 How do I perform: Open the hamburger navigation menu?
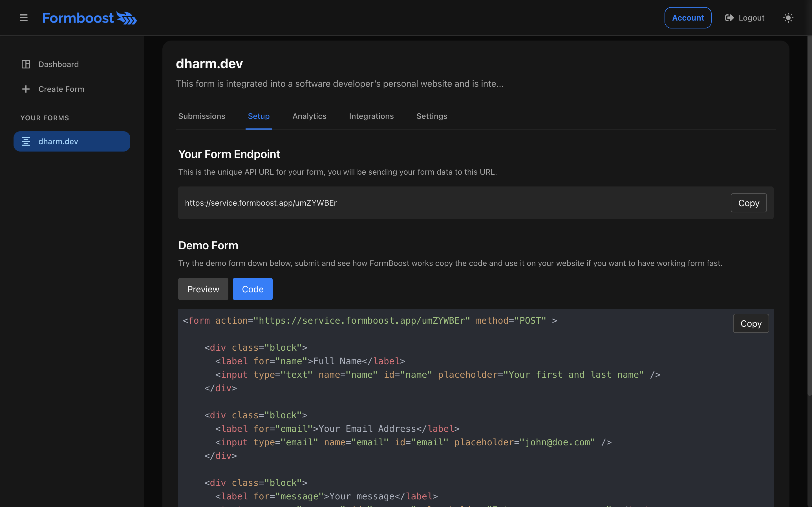click(23, 17)
